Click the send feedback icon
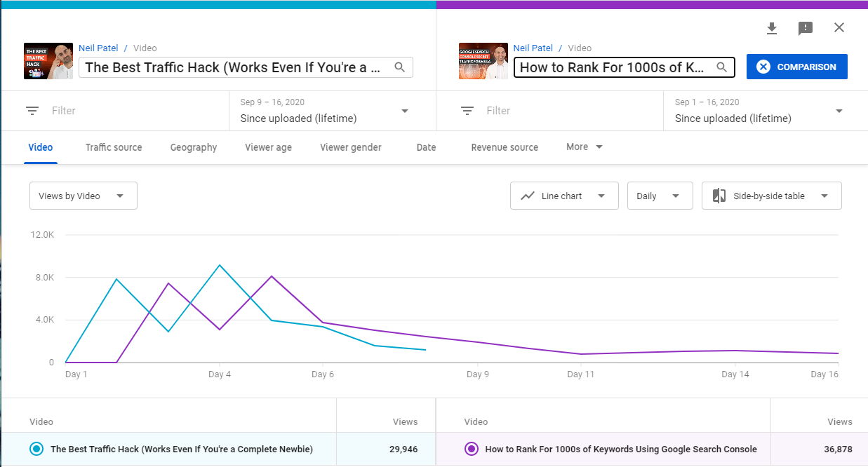Screen dimensions: 868x467 pos(806,28)
